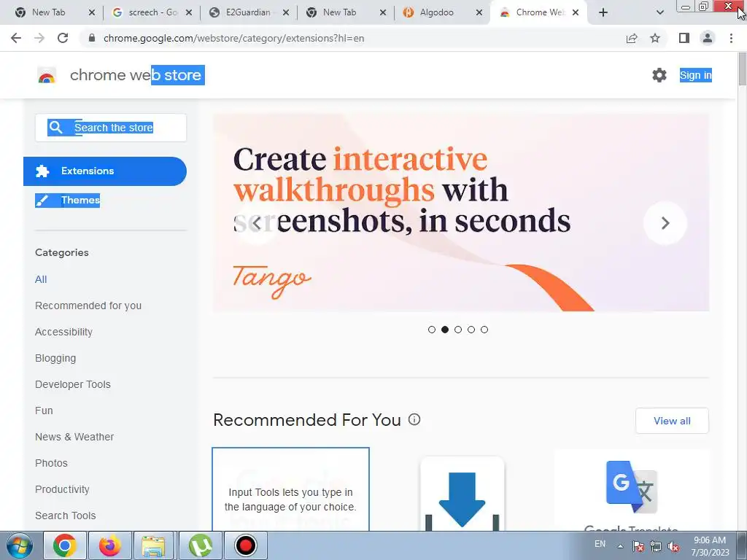Open the side panel icon

684,38
